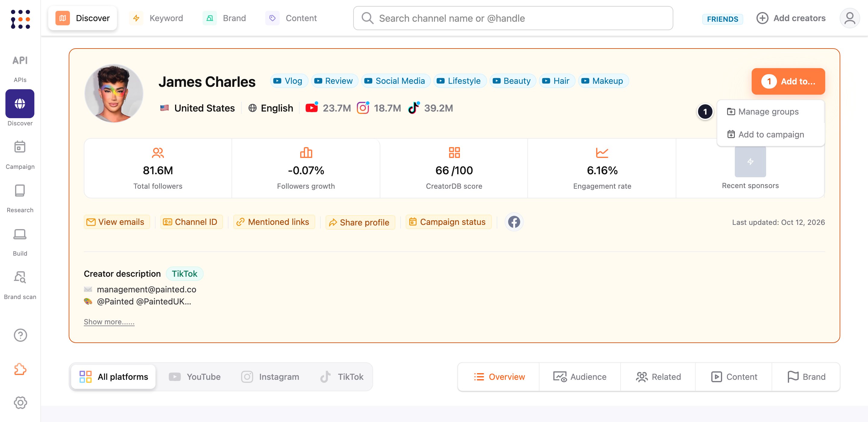Open the settings gear icon
This screenshot has width=868, height=422.
(20, 402)
